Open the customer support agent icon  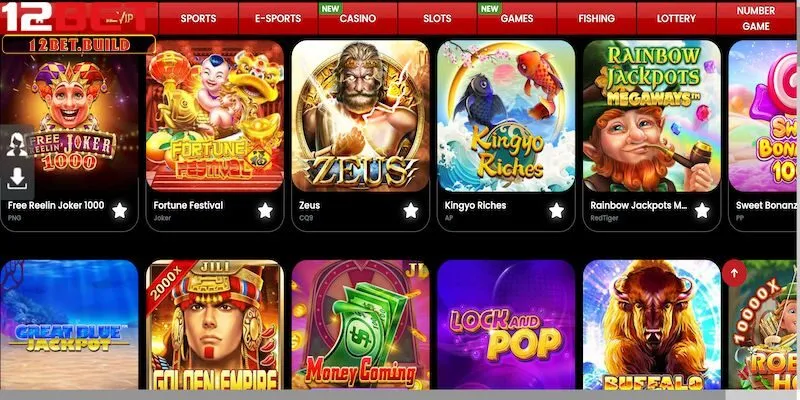(x=17, y=145)
